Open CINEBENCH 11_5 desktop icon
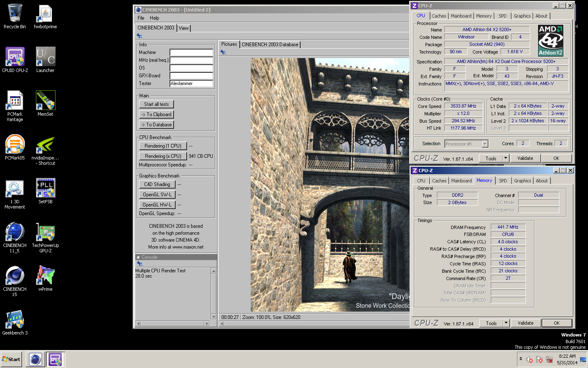 click(15, 238)
